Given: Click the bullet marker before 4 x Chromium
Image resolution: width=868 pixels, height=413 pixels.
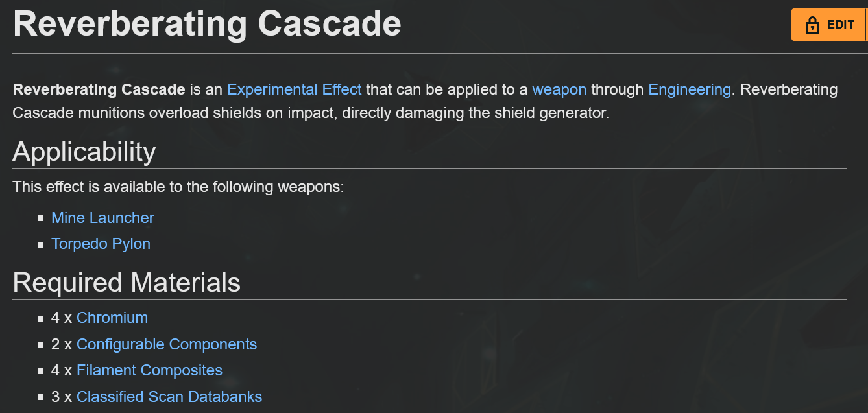Looking at the screenshot, I should click(41, 318).
